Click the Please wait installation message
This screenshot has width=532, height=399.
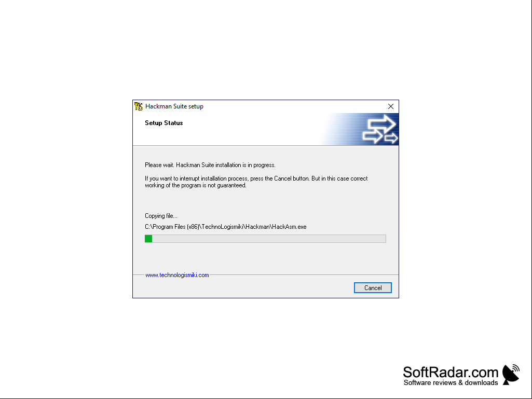coord(210,165)
